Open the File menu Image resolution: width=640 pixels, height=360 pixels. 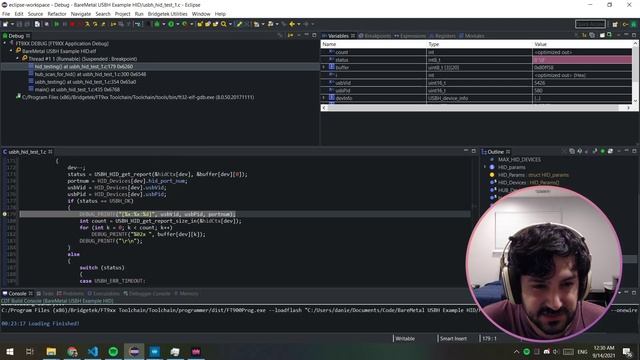6,14
